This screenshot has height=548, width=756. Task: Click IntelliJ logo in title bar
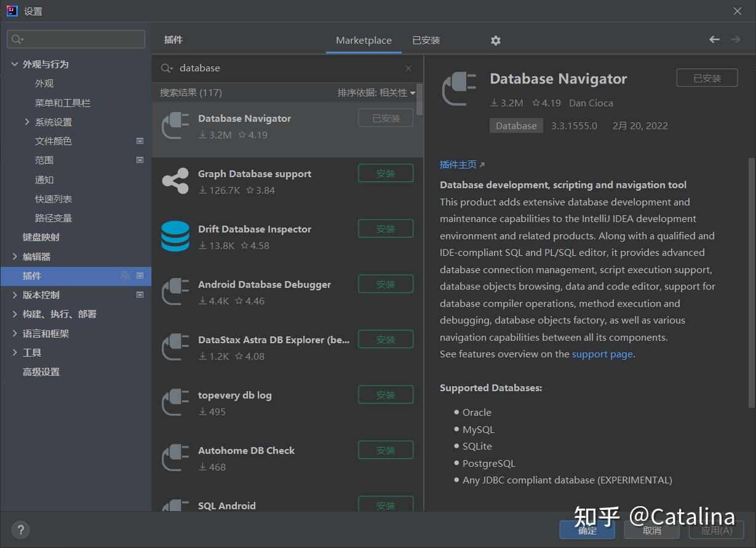[12, 10]
